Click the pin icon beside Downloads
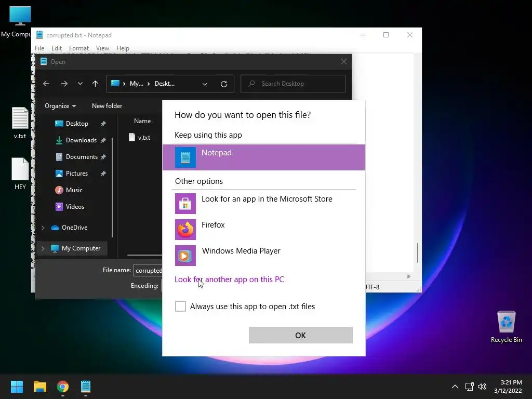 (x=103, y=140)
